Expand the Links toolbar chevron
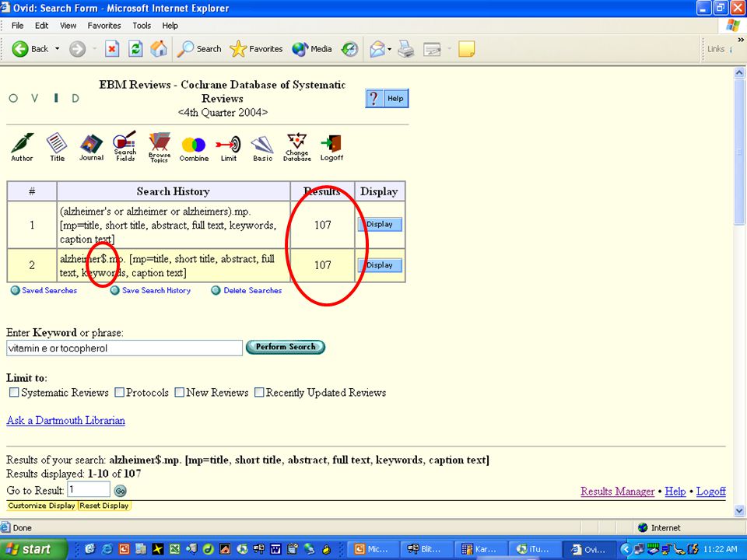Image resolution: width=747 pixels, height=560 pixels. pyautogui.click(x=741, y=40)
